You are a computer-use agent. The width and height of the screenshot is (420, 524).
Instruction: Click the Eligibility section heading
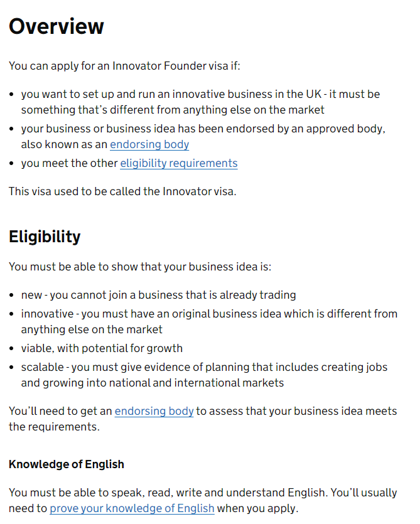point(45,237)
